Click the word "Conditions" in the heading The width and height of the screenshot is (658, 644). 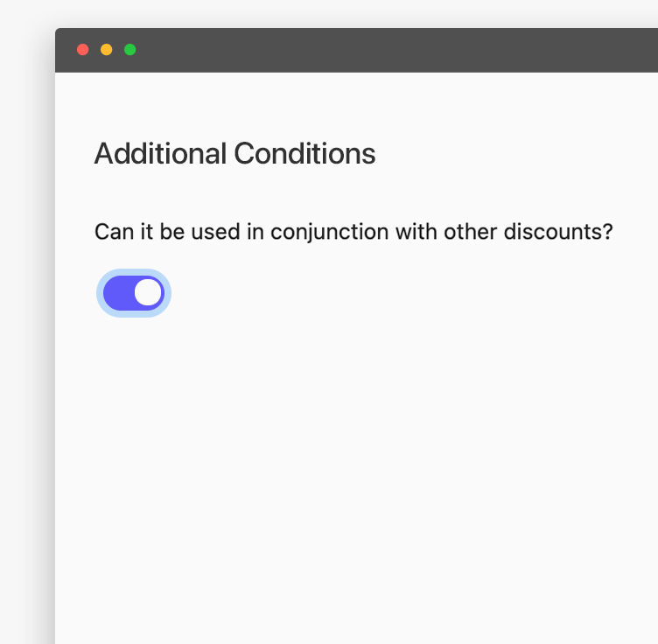(304, 154)
